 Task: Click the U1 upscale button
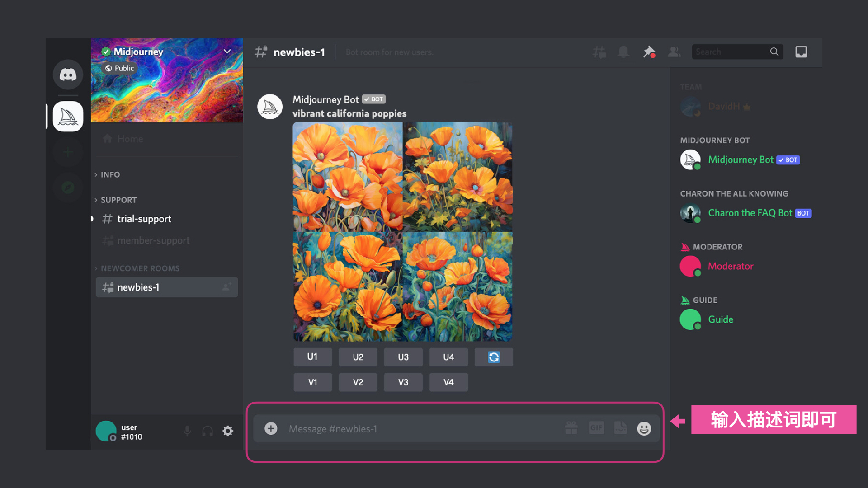pos(312,357)
